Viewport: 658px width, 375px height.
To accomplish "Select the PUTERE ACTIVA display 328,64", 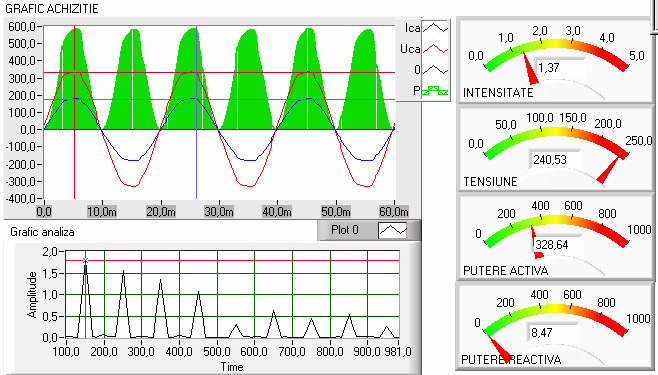I will pyautogui.click(x=557, y=245).
